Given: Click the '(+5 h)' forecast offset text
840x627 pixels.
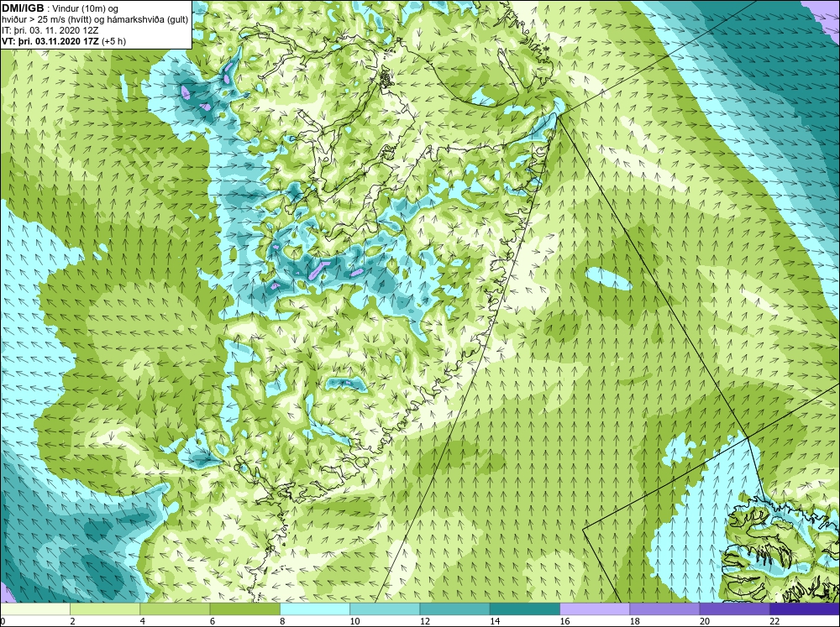Looking at the screenshot, I should click(x=113, y=41).
